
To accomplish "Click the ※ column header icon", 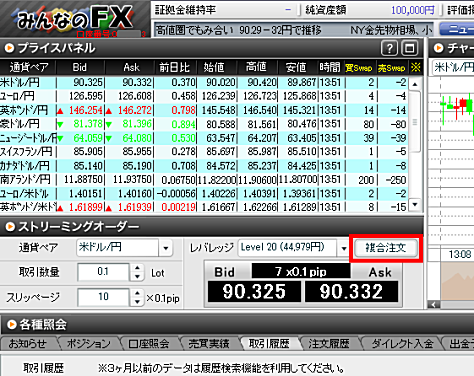I will tap(416, 68).
